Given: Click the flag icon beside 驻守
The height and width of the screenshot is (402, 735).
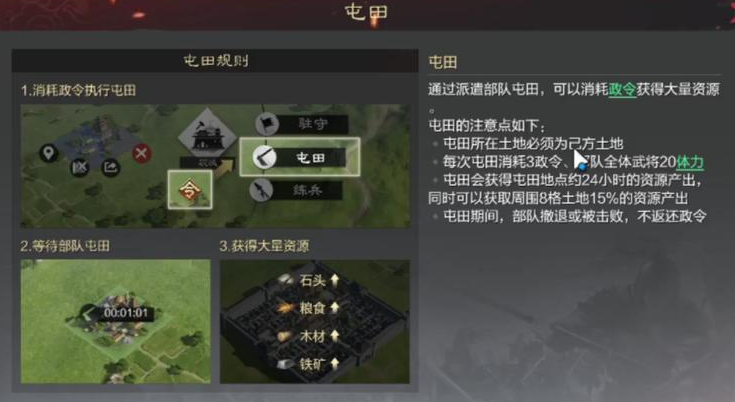Looking at the screenshot, I should [267, 124].
